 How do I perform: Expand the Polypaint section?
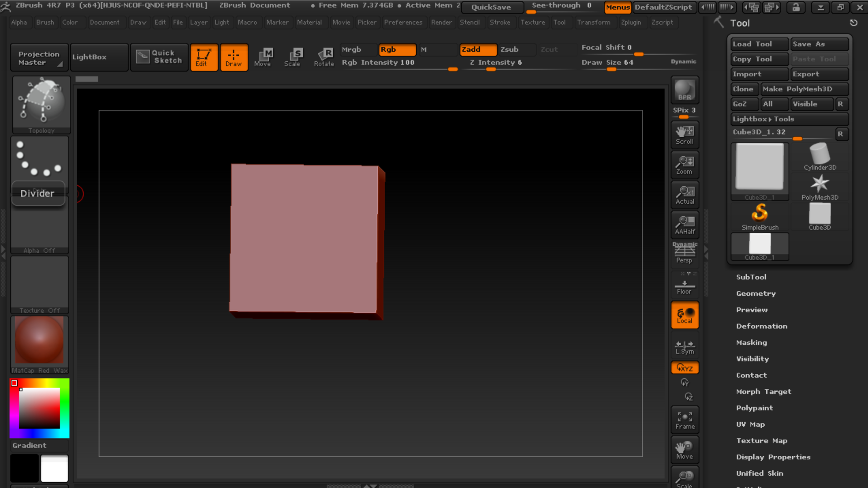point(755,408)
